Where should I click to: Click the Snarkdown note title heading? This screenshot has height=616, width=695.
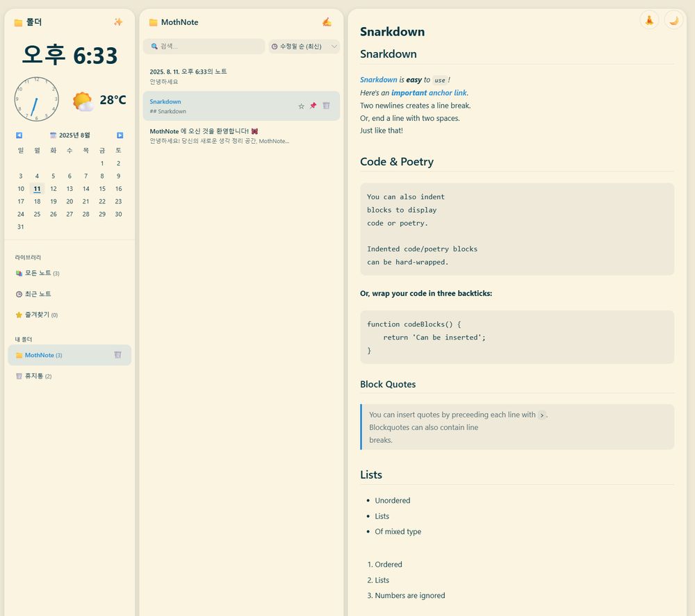[392, 32]
